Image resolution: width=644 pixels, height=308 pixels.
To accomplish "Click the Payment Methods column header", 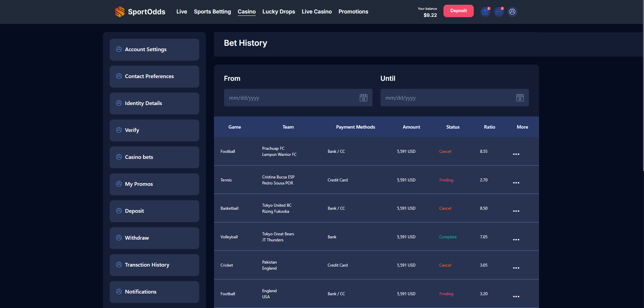I will click(355, 127).
